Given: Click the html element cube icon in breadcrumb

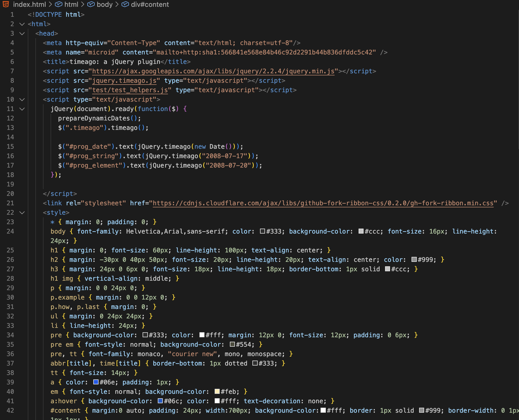Looking at the screenshot, I should [58, 4].
